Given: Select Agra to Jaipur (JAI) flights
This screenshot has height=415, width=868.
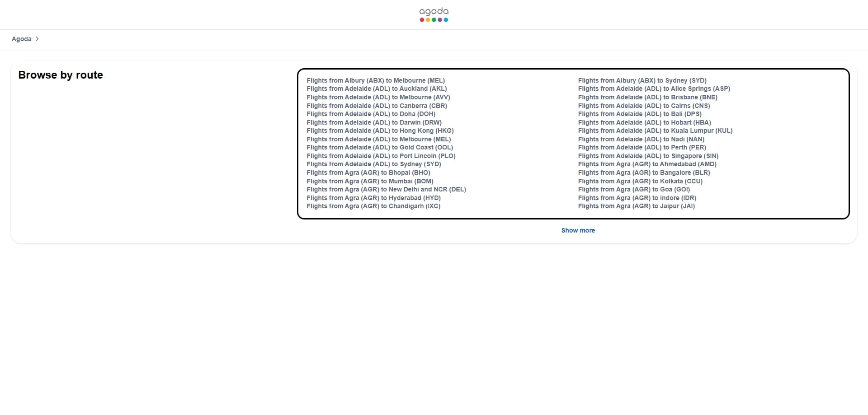Looking at the screenshot, I should point(636,206).
